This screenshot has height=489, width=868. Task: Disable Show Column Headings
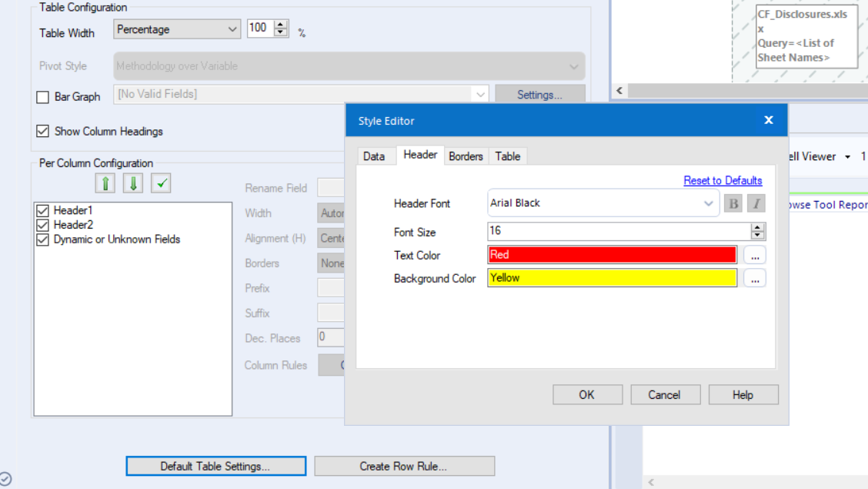click(x=42, y=131)
